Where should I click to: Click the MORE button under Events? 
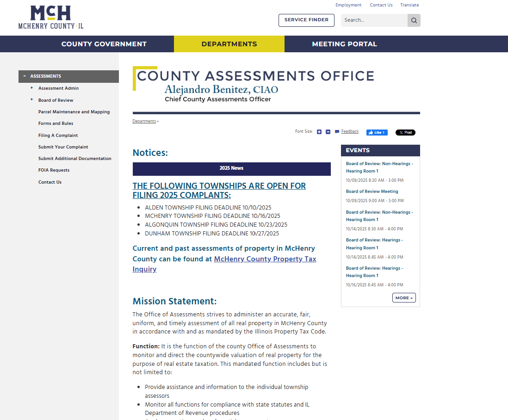click(404, 297)
